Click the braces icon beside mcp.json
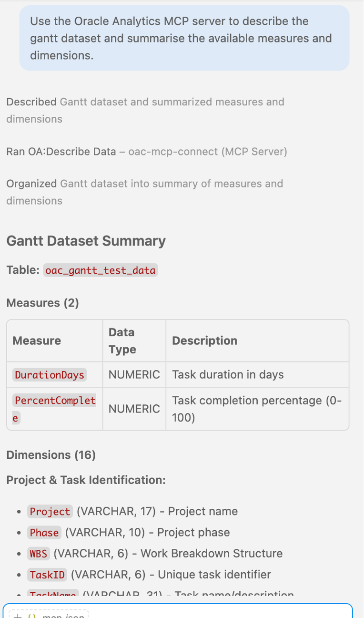 coord(32,616)
